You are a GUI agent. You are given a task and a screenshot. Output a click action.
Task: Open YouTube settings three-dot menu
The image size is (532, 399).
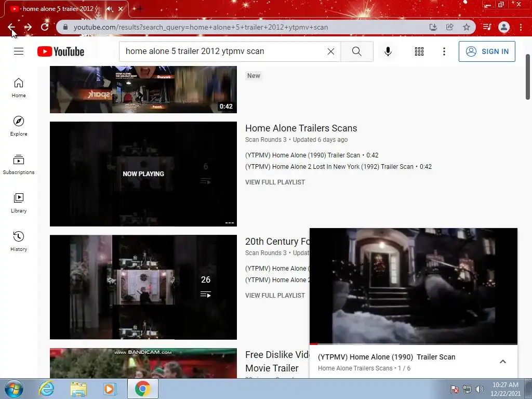click(x=444, y=51)
